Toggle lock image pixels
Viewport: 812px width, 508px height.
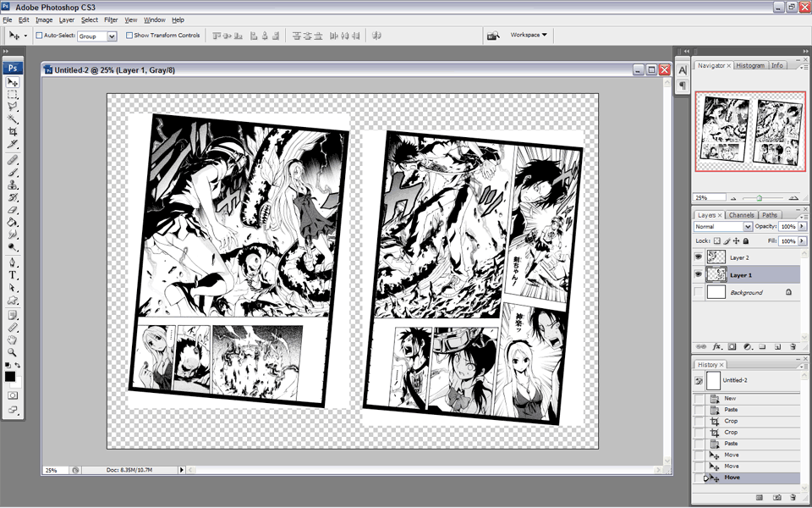pyautogui.click(x=727, y=241)
